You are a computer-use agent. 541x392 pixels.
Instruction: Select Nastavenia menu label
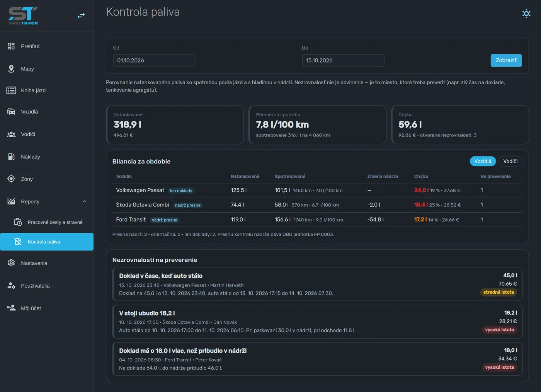34,263
